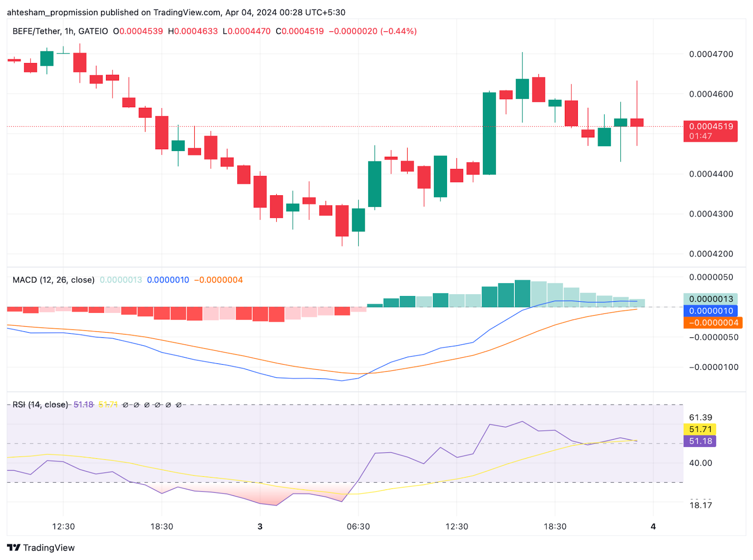Click the close value C0.0004519
Viewport: 753px width, 560px height.
pos(300,31)
